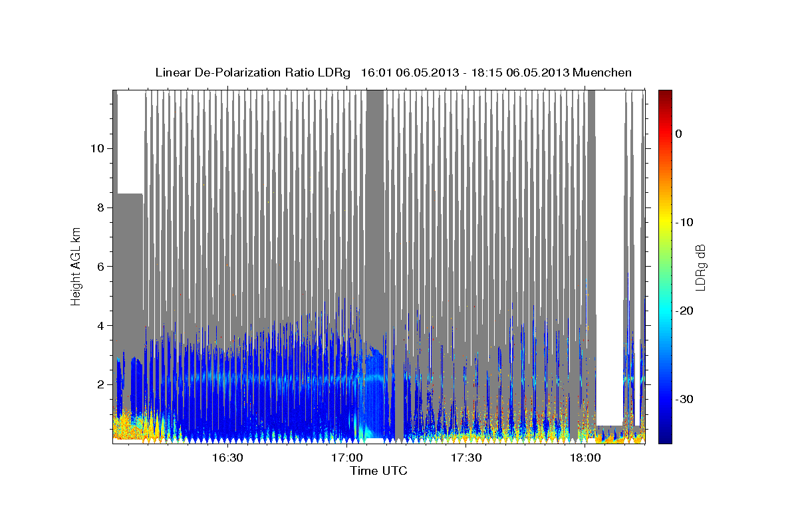This screenshot has height=532, width=798.
Task: Click the 16:30 time tick label
Action: point(227,458)
